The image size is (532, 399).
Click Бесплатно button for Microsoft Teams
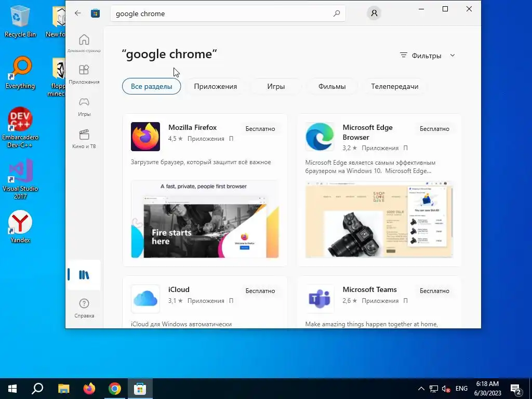tap(434, 291)
